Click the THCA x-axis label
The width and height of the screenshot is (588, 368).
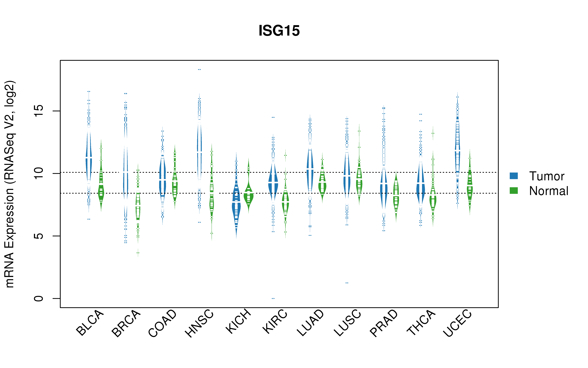(x=421, y=323)
